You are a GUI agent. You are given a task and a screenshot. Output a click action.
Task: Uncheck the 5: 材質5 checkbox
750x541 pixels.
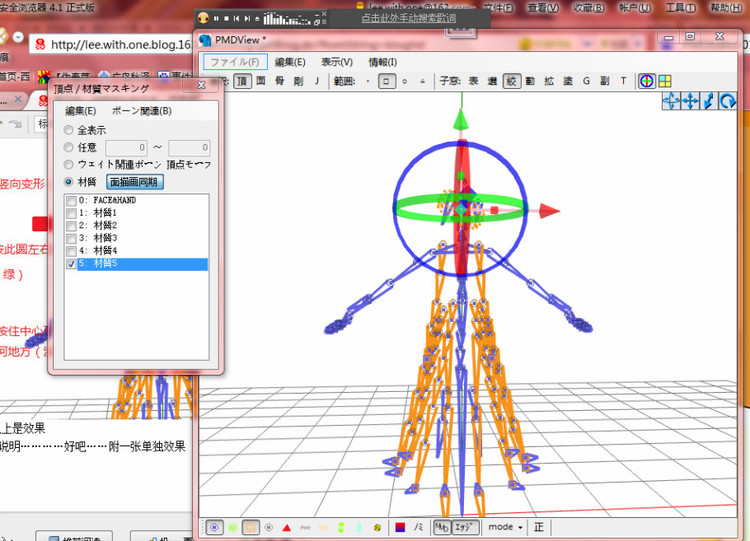[x=71, y=264]
